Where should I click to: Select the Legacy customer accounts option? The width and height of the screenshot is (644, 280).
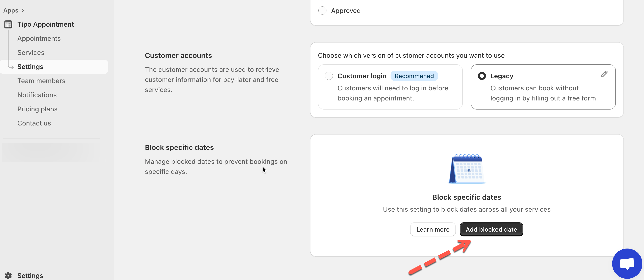pyautogui.click(x=482, y=76)
